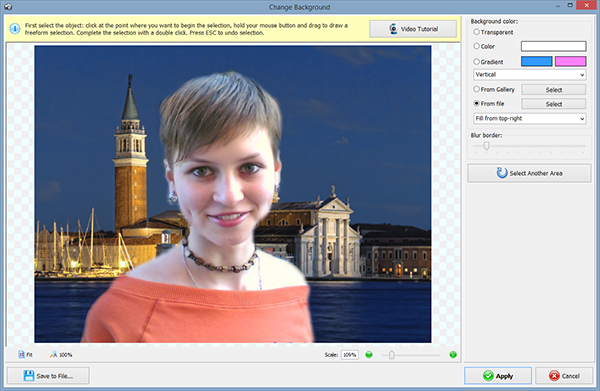The height and width of the screenshot is (391, 600).
Task: Click the Fit zoom icon
Action: 22,355
